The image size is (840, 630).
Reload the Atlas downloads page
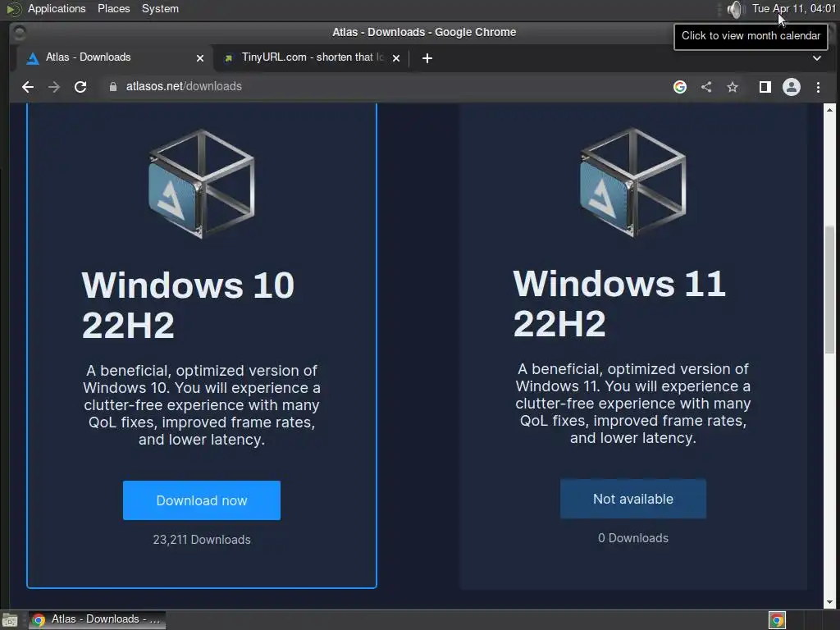click(x=80, y=87)
